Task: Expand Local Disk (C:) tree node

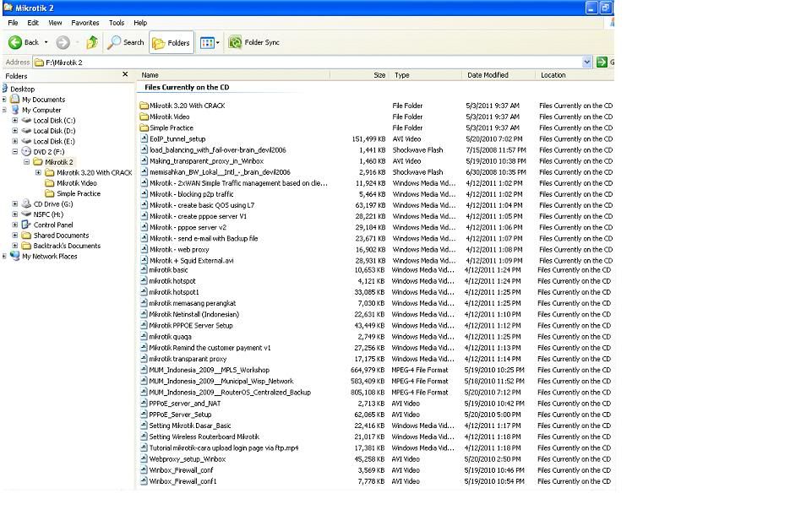Action: pyautogui.click(x=15, y=120)
